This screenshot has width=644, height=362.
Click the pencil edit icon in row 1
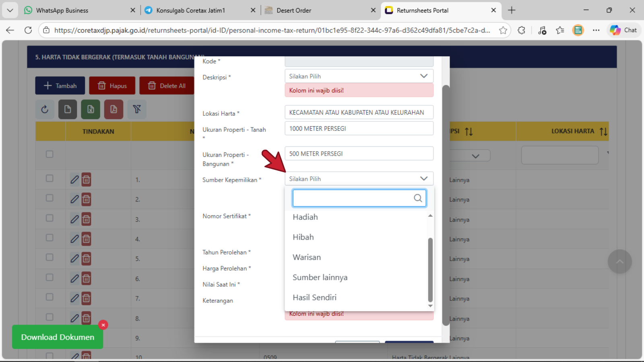pos(74,179)
